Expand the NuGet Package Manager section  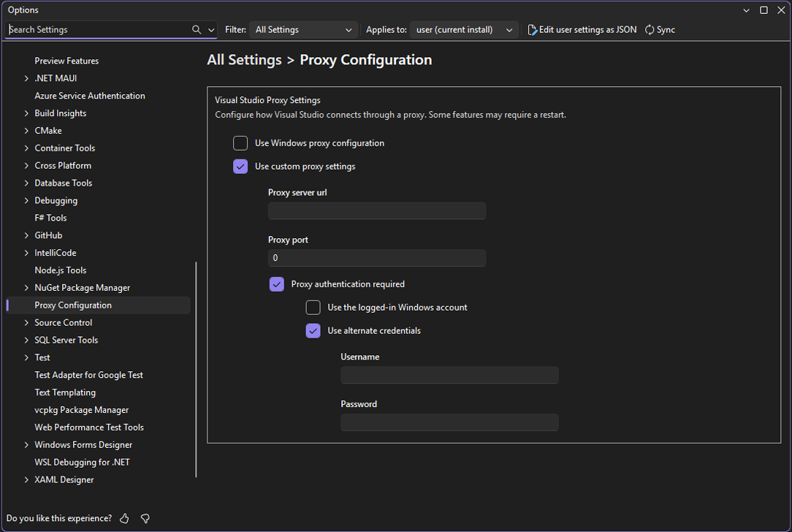click(x=26, y=287)
